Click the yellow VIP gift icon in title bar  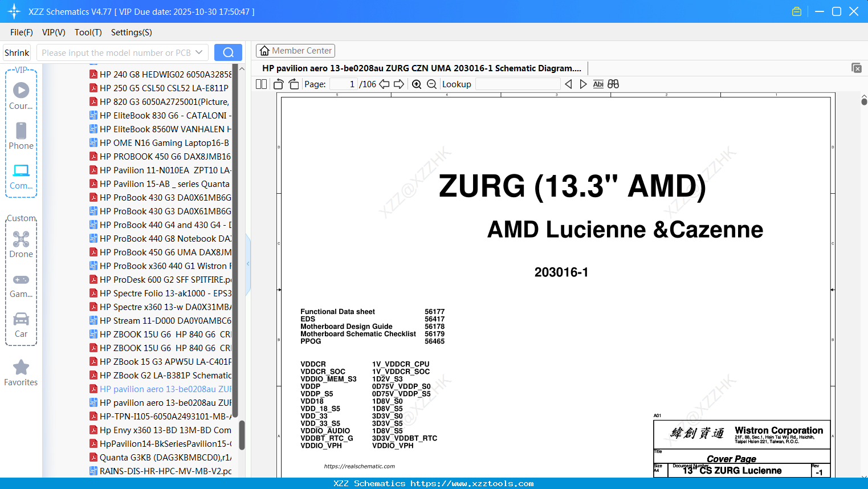[797, 11]
